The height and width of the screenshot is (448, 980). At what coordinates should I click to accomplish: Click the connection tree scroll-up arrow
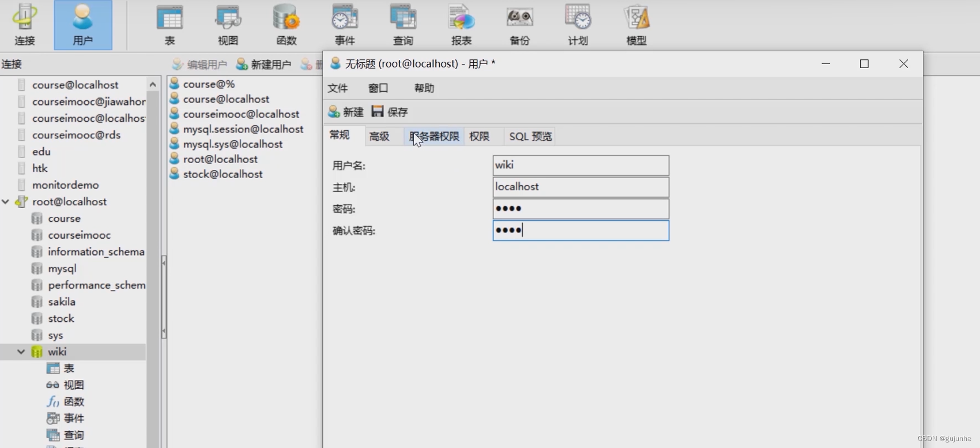(x=153, y=85)
